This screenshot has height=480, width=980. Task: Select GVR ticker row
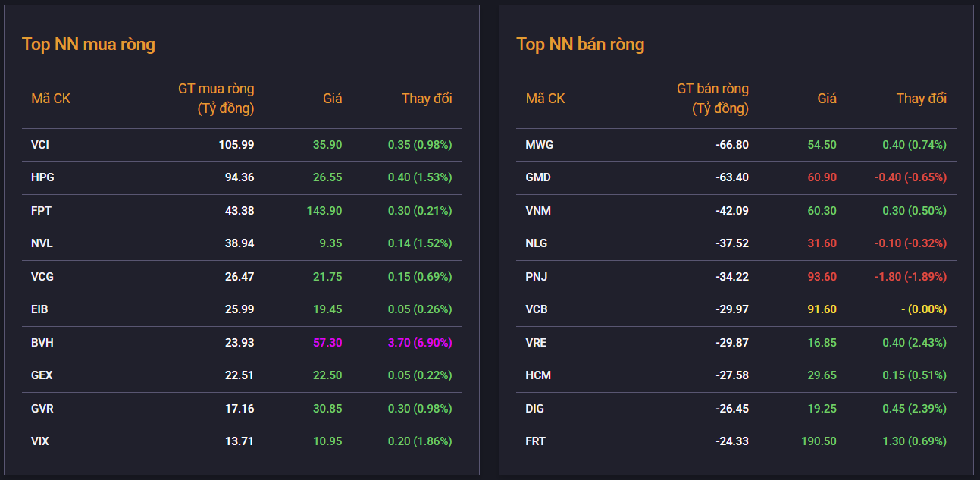coord(242,408)
